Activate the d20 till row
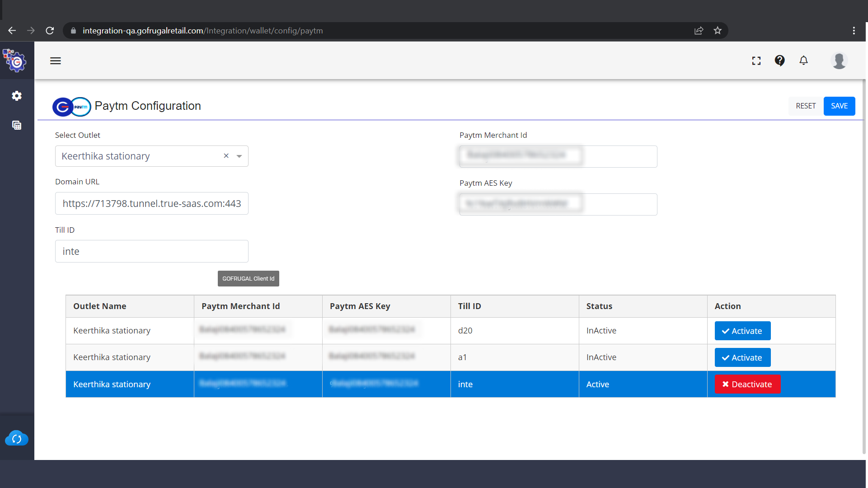Screen dimensions: 868x488 click(742, 331)
